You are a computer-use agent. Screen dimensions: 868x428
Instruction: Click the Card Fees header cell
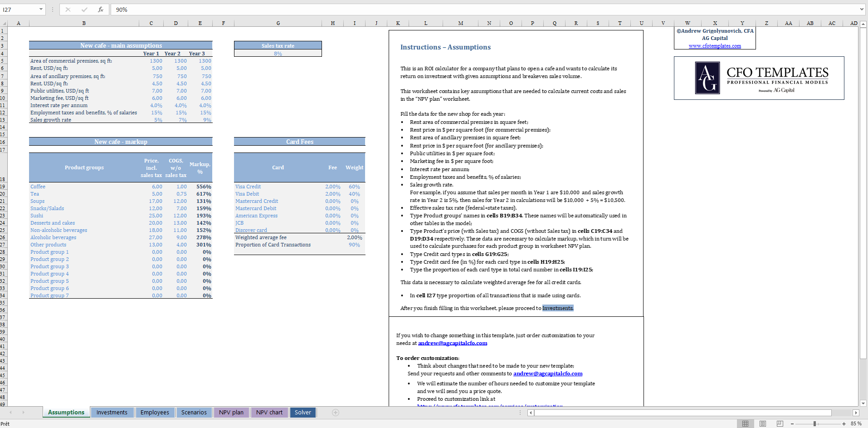point(300,142)
